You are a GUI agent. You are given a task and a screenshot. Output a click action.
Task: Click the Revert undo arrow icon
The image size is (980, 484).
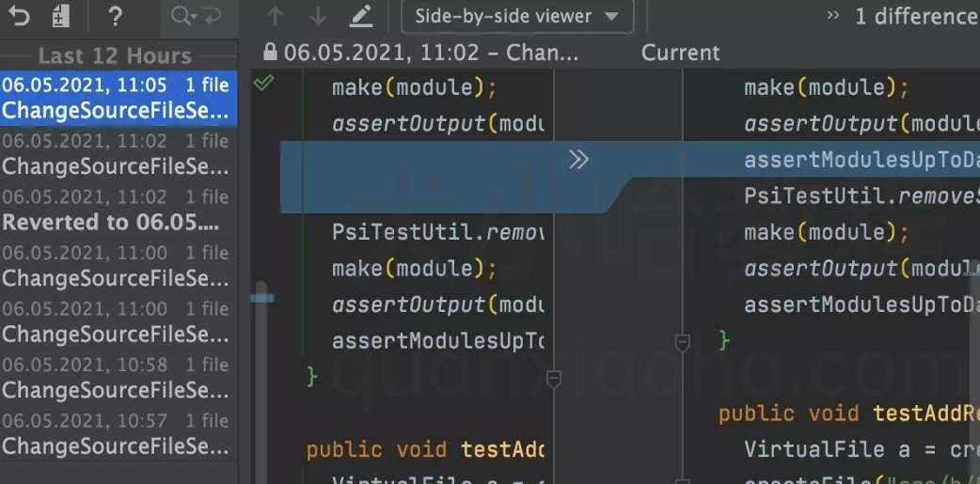(19, 16)
